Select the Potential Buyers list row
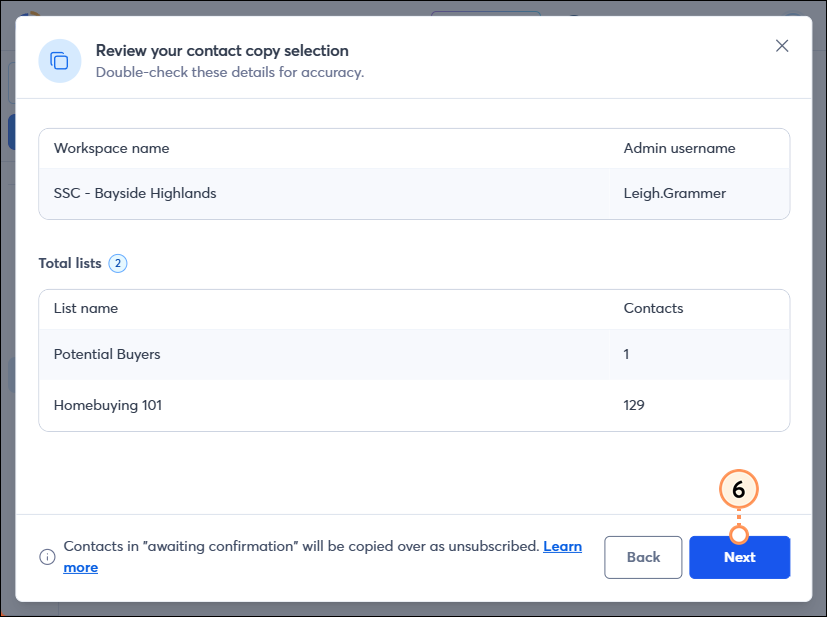This screenshot has width=827, height=617. 414,354
